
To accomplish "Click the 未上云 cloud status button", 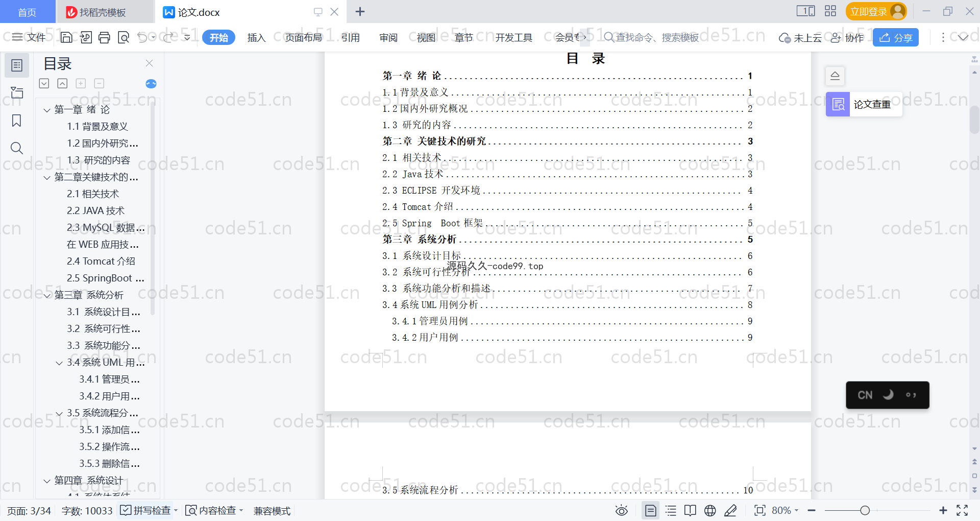I will tap(800, 37).
